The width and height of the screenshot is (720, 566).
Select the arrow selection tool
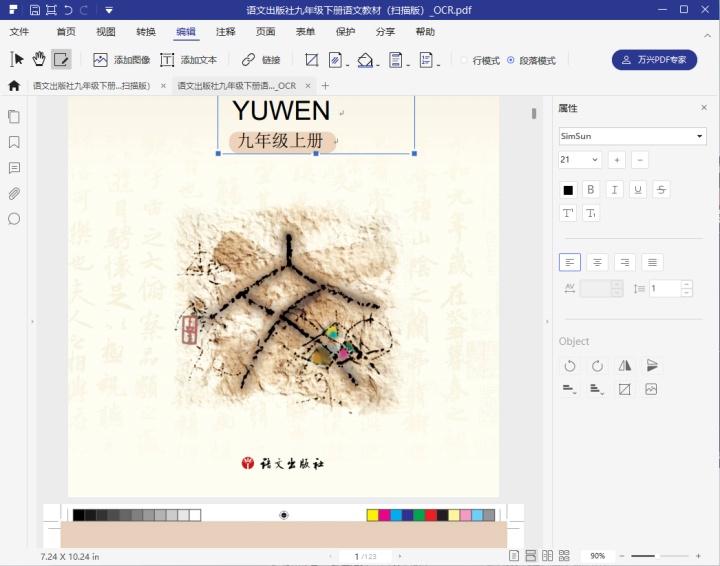coord(17,60)
